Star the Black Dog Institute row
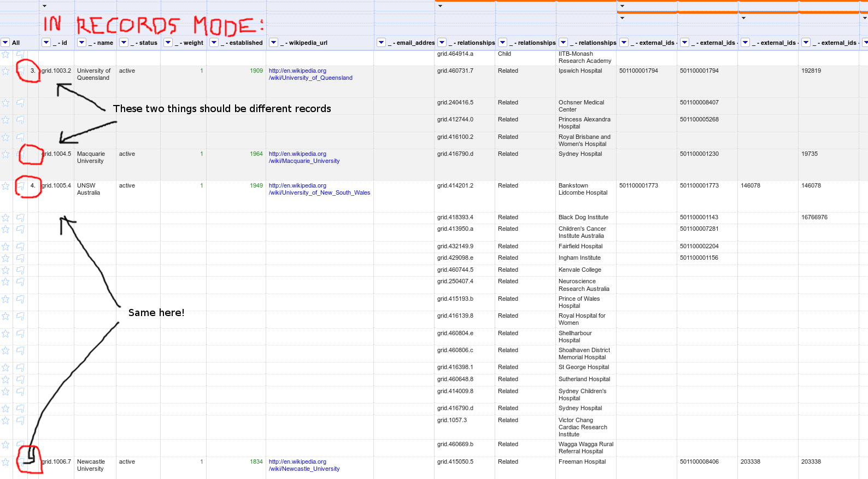 (5, 218)
